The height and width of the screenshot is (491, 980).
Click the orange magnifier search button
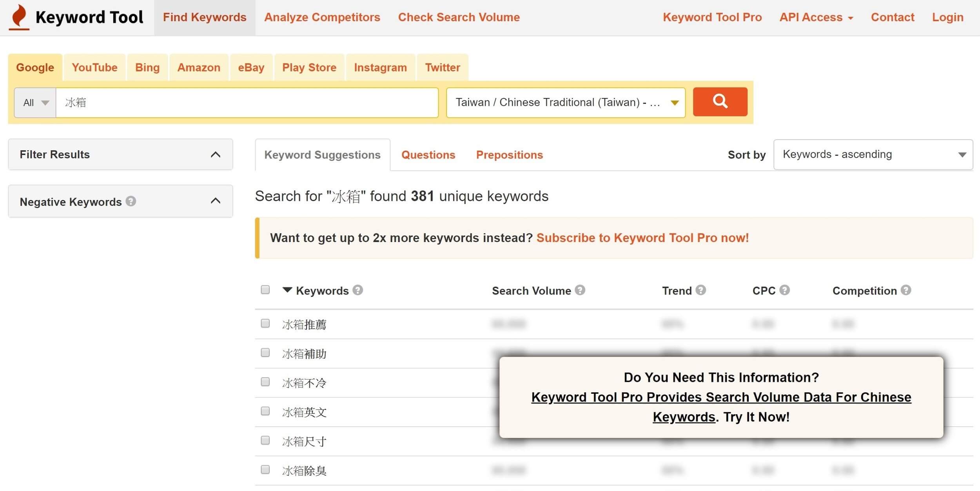pyautogui.click(x=720, y=102)
